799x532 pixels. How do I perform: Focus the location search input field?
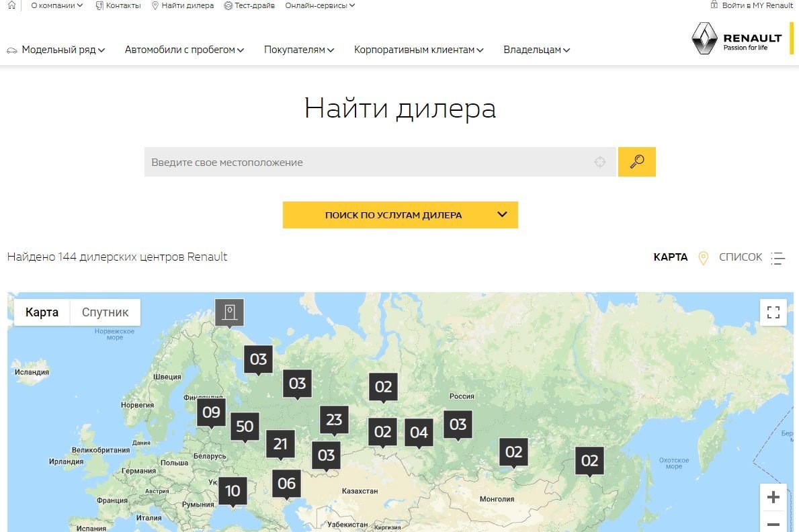point(380,162)
